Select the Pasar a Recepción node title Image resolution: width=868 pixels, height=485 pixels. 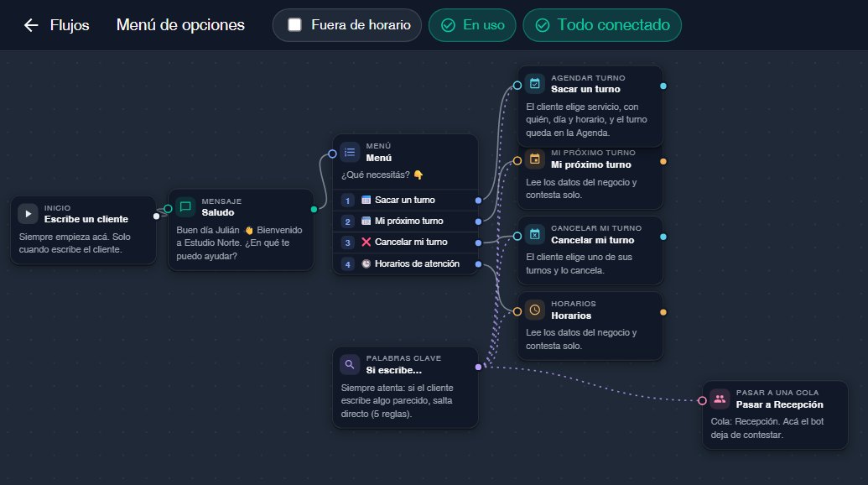pos(779,404)
